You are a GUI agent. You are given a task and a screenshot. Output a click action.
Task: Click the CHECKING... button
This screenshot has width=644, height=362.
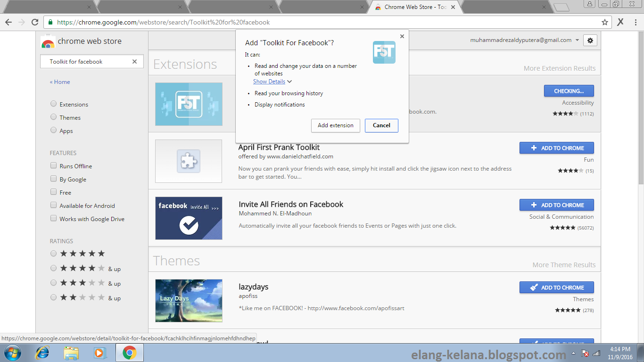[x=569, y=91]
